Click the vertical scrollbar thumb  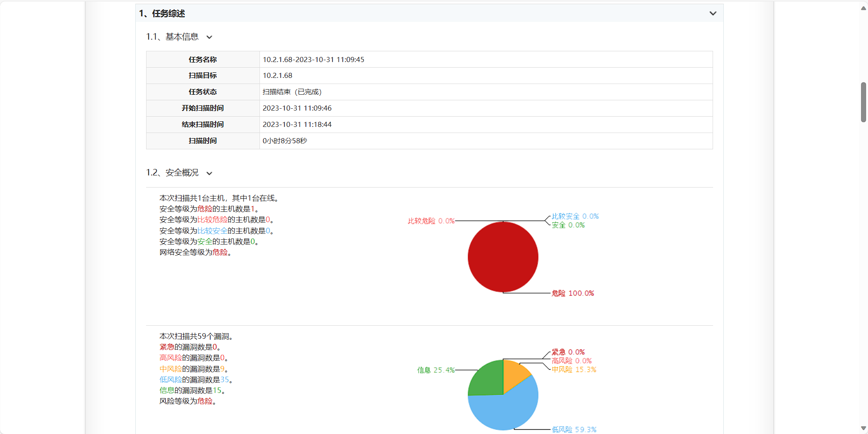point(863,102)
